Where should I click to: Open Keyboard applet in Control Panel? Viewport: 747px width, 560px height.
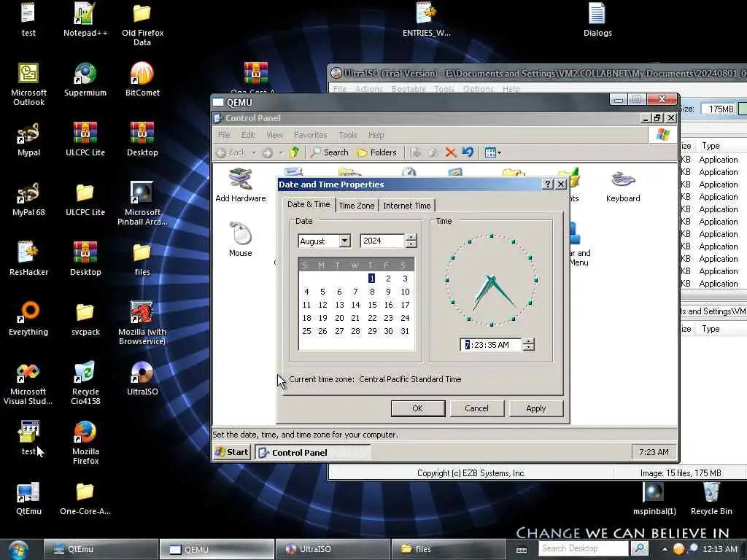623,186
